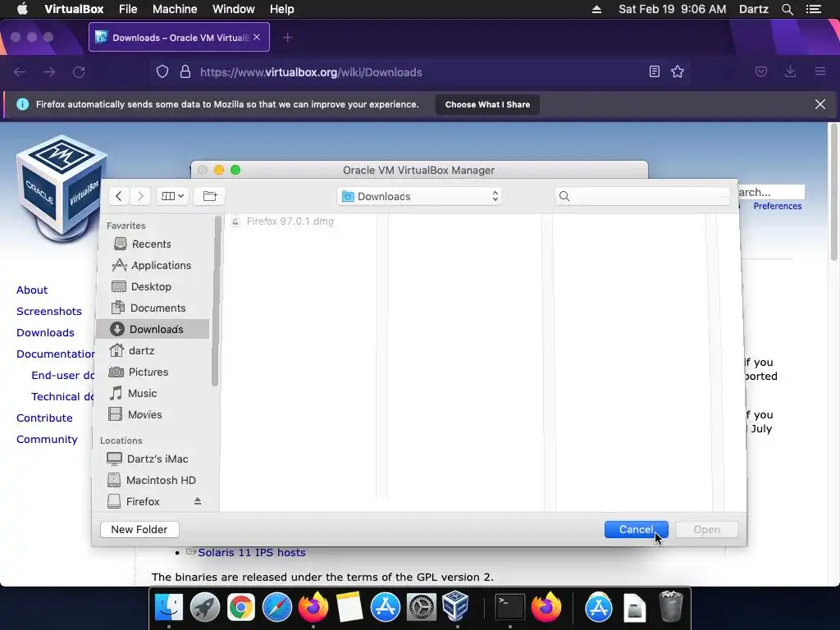Open the Contribute link on webpage
The image size is (840, 630).
[x=44, y=418]
